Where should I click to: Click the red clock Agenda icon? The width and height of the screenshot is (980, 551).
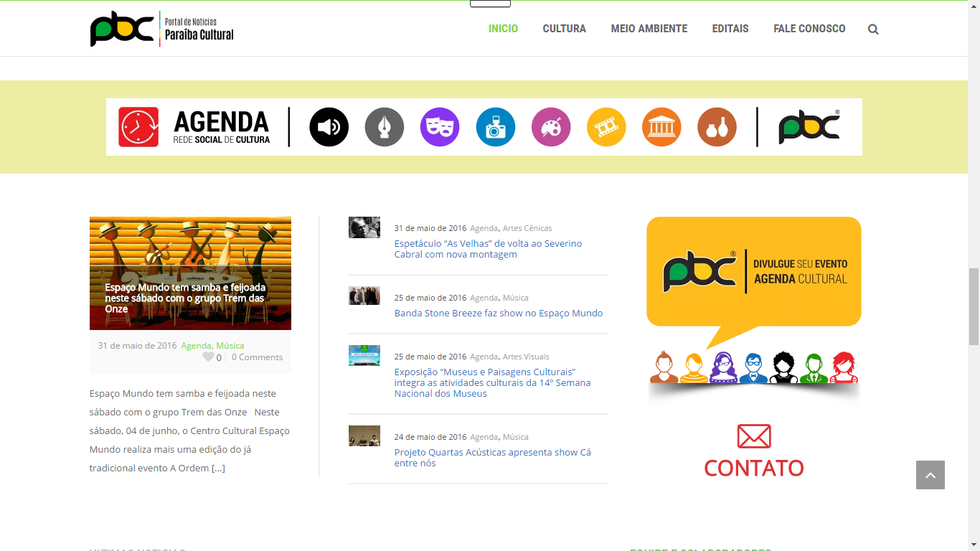coord(138,127)
